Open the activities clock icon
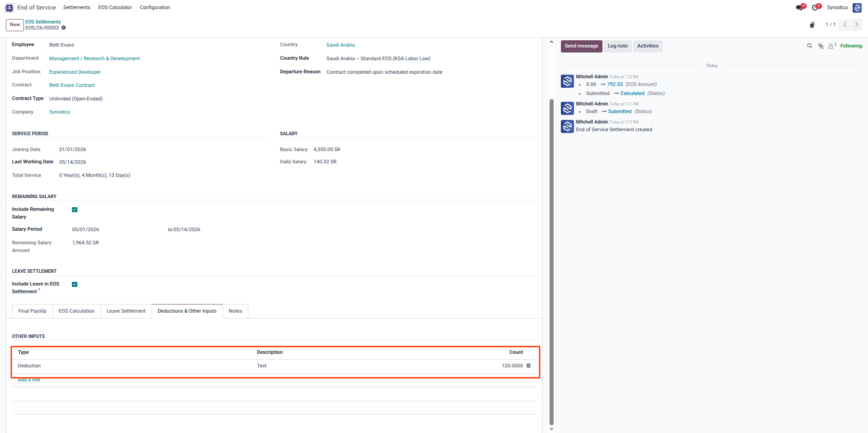The height and width of the screenshot is (433, 868). click(x=815, y=8)
